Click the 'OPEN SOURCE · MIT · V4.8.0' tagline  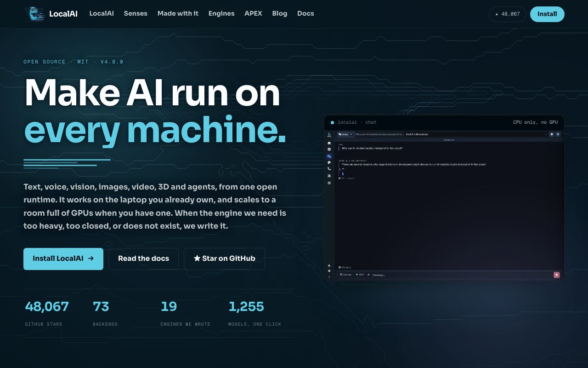coord(73,62)
